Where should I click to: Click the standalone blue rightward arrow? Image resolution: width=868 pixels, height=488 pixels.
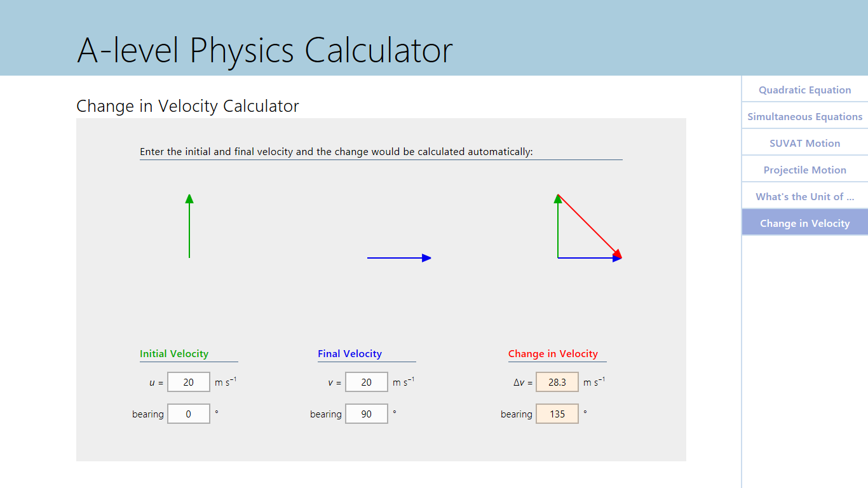[399, 258]
